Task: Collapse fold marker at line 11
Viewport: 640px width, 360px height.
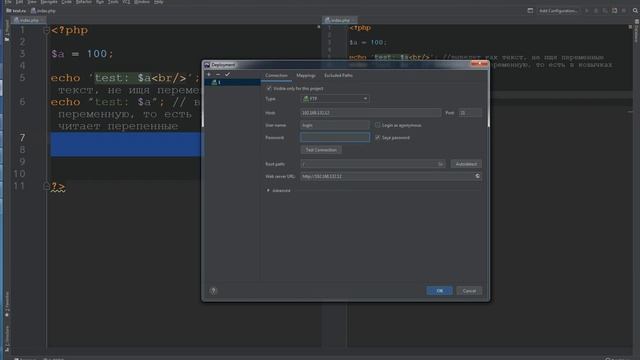Action: click(x=46, y=186)
